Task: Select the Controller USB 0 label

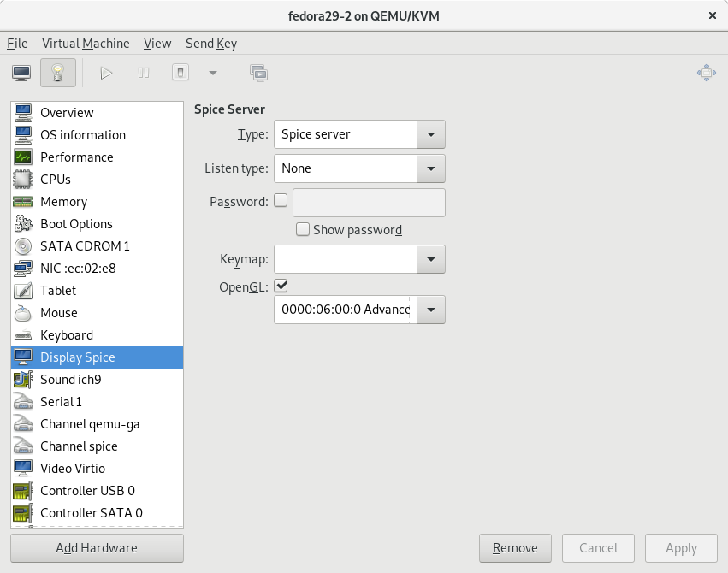Action: point(88,491)
